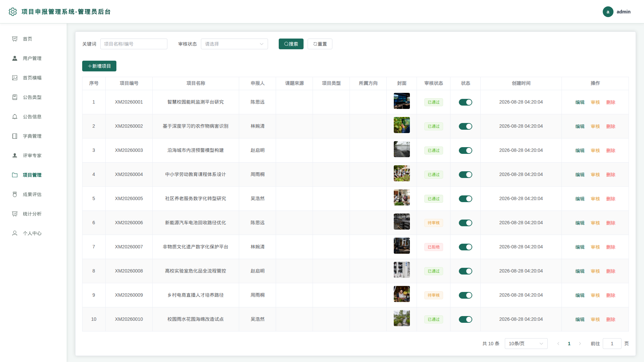Go to next page arrow
Screen dimensions: 644x362
point(580,344)
